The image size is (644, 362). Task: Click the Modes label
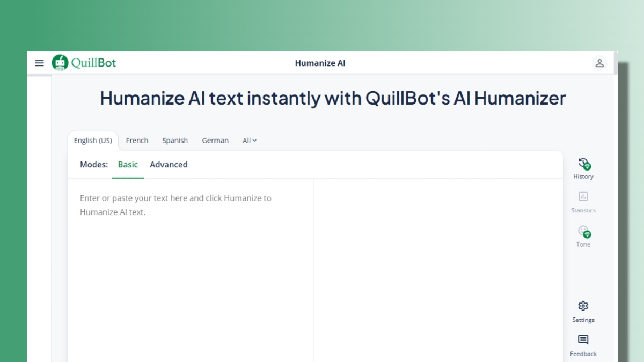[93, 165]
